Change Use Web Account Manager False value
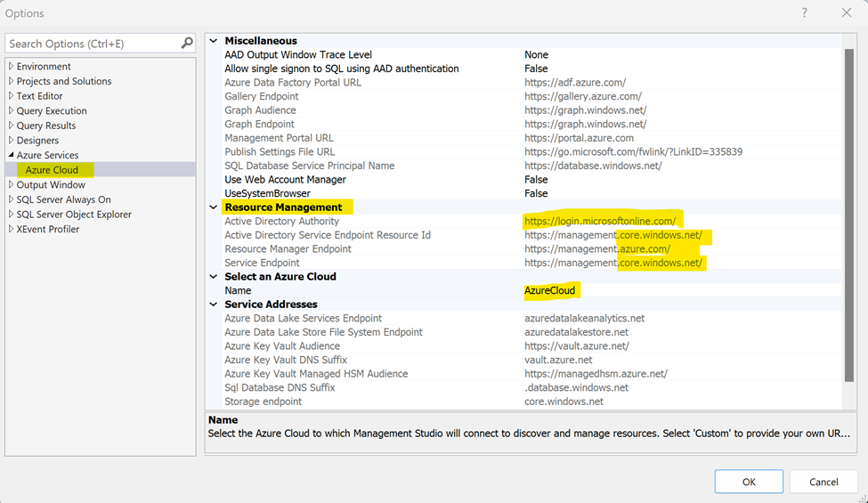This screenshot has height=503, width=868. click(536, 179)
